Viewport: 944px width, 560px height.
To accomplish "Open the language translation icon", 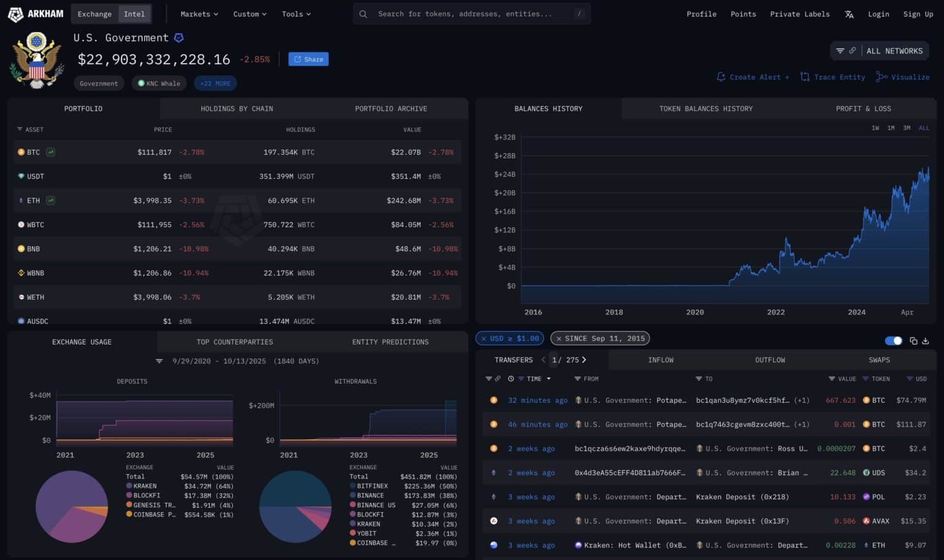I will (849, 14).
